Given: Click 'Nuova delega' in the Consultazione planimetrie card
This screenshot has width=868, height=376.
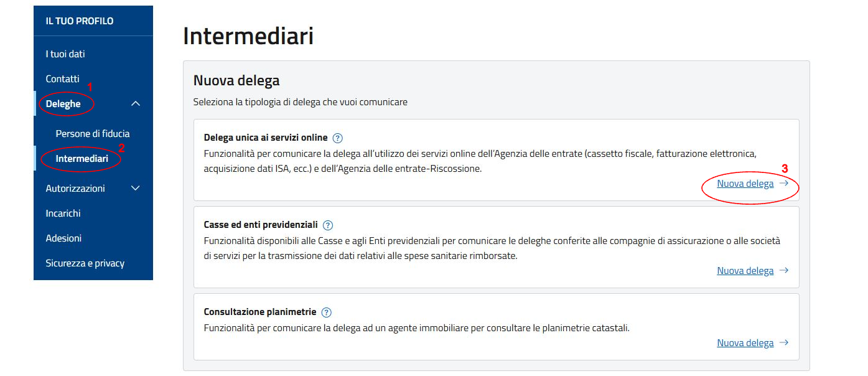Looking at the screenshot, I should (x=745, y=342).
